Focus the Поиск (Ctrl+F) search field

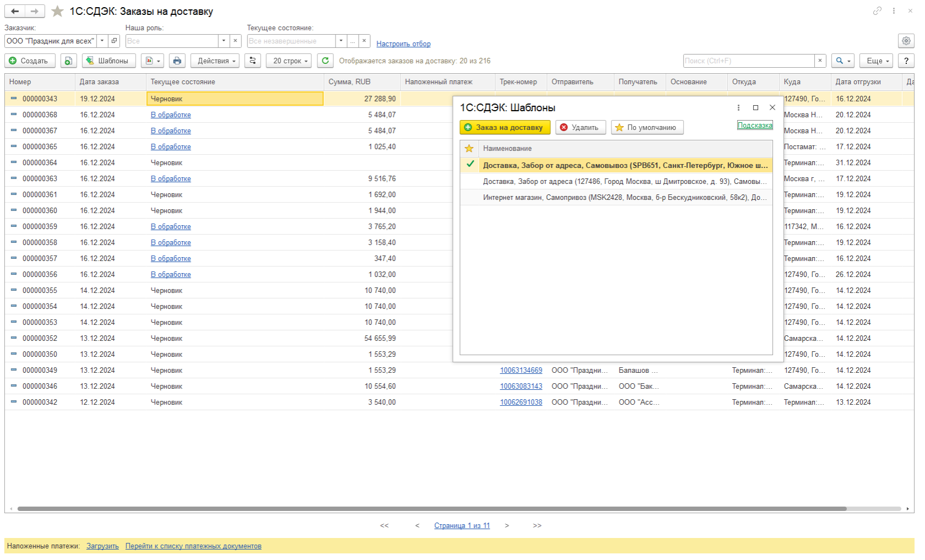click(749, 61)
